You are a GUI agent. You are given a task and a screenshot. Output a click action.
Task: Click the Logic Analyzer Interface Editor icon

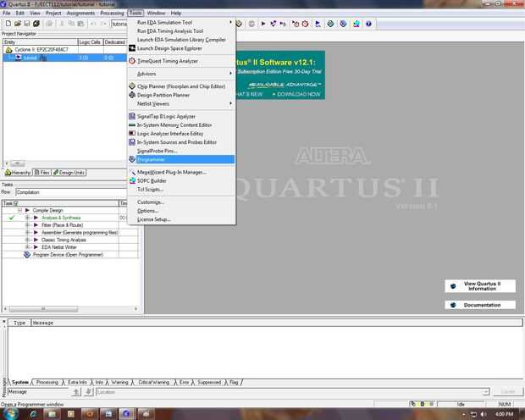tap(132, 133)
